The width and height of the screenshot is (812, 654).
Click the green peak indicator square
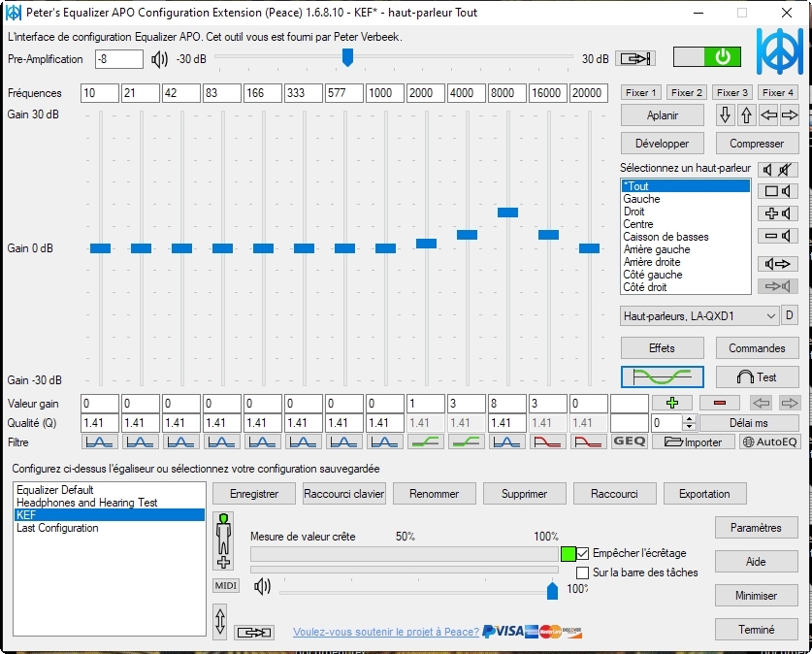(568, 553)
